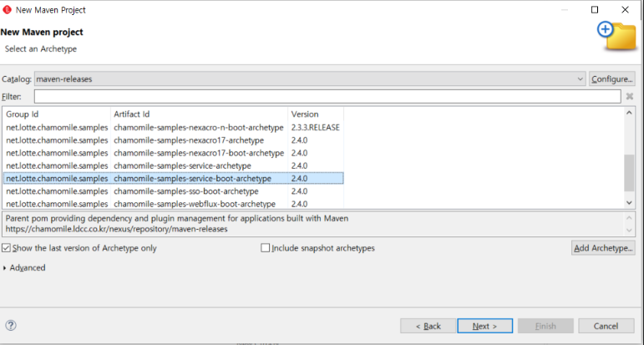Click scroll down arrow in archetype list

629,202
